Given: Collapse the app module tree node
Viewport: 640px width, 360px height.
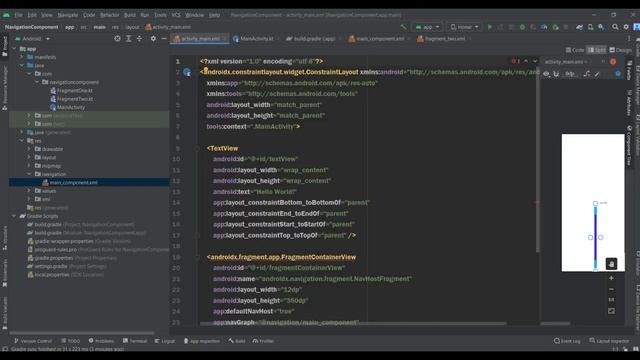Looking at the screenshot, I should click(x=15, y=49).
